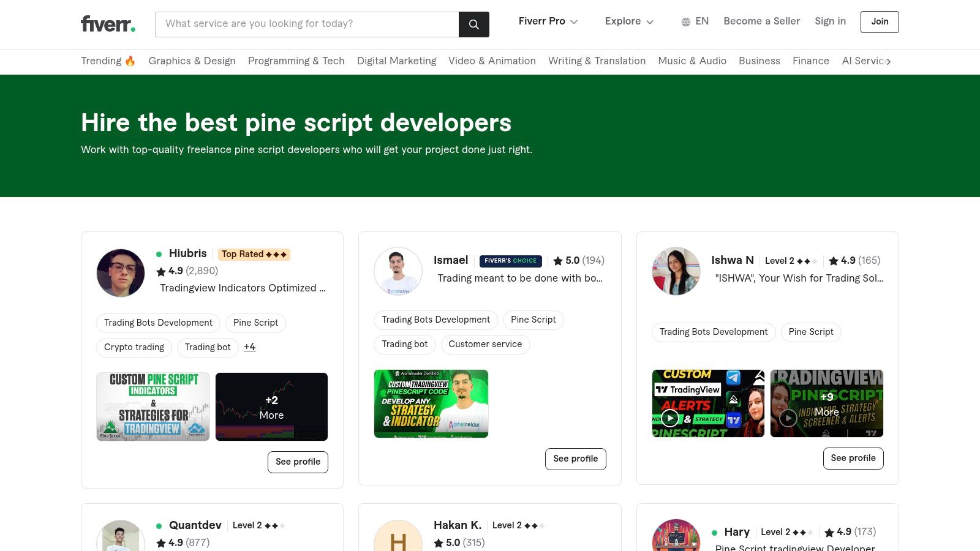See profile of Ishwa N
Screen dimensions: 980x551
[x=853, y=459]
